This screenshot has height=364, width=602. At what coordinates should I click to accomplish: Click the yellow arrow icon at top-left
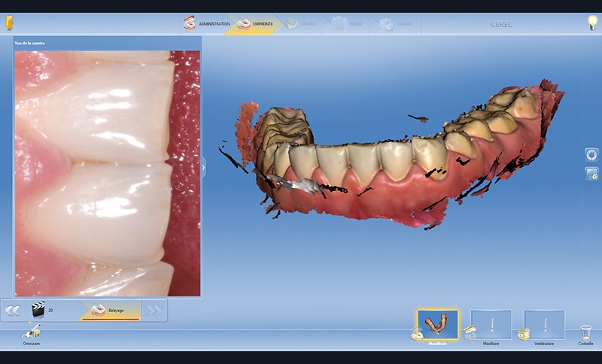8,23
